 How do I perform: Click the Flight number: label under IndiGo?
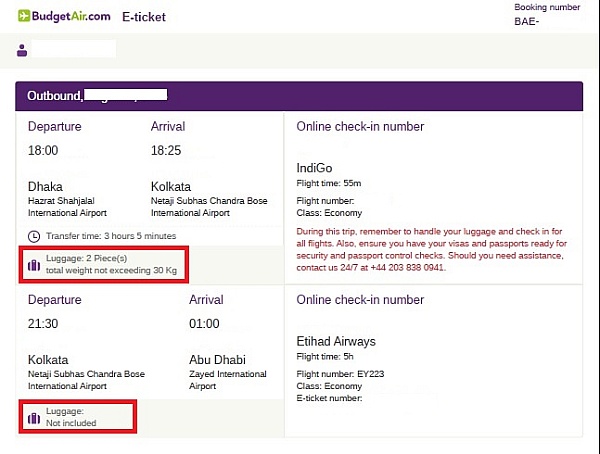(325, 201)
